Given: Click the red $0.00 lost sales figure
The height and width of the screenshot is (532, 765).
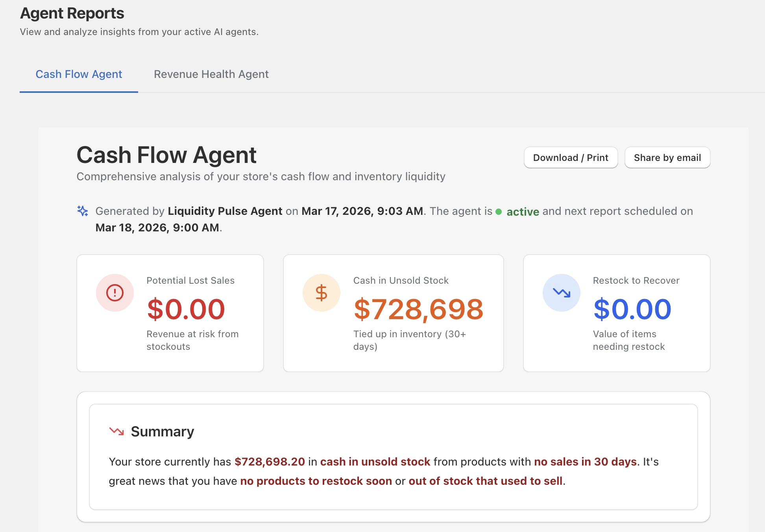Looking at the screenshot, I should point(186,309).
